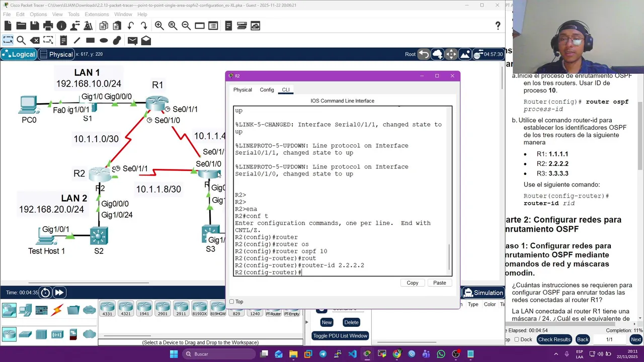Click the S2 switch in topology

[99, 236]
